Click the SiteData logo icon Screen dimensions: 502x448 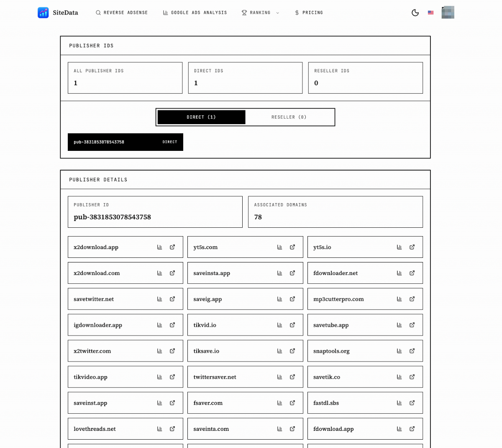pos(43,13)
